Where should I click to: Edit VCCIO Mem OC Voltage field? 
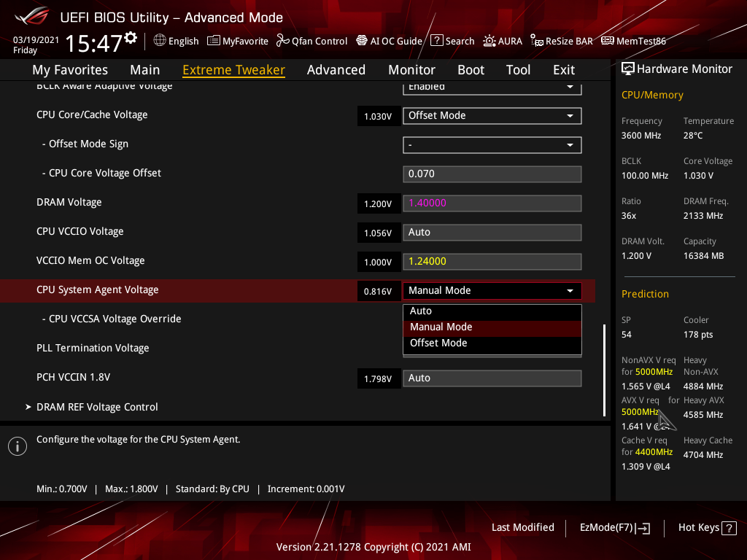coord(492,262)
